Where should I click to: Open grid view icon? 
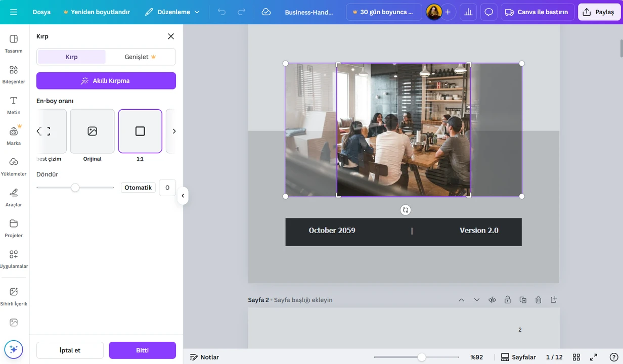tap(576, 357)
